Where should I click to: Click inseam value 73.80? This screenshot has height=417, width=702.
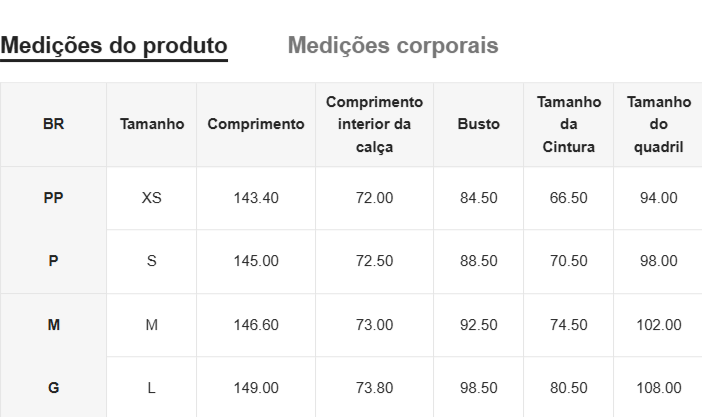374,388
